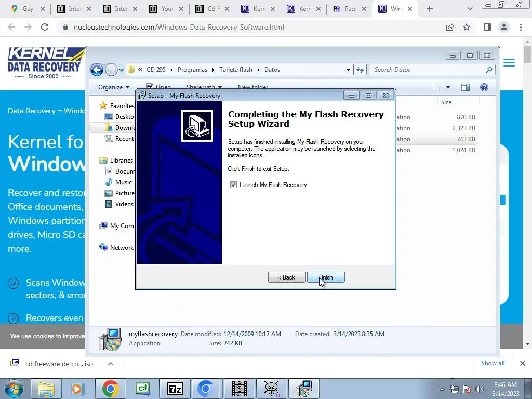Open the address bar history dropdown arrow
The width and height of the screenshot is (532, 399).
(x=348, y=70)
